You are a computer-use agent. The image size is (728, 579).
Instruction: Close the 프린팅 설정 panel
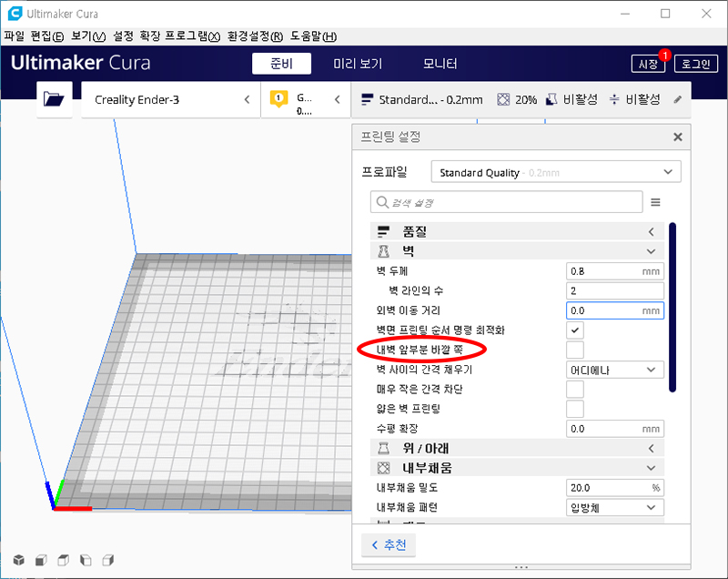click(677, 137)
